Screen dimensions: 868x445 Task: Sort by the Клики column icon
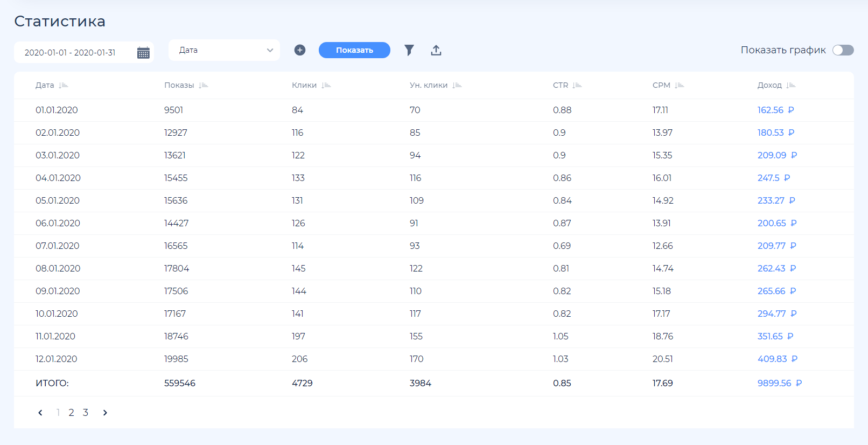tap(326, 85)
